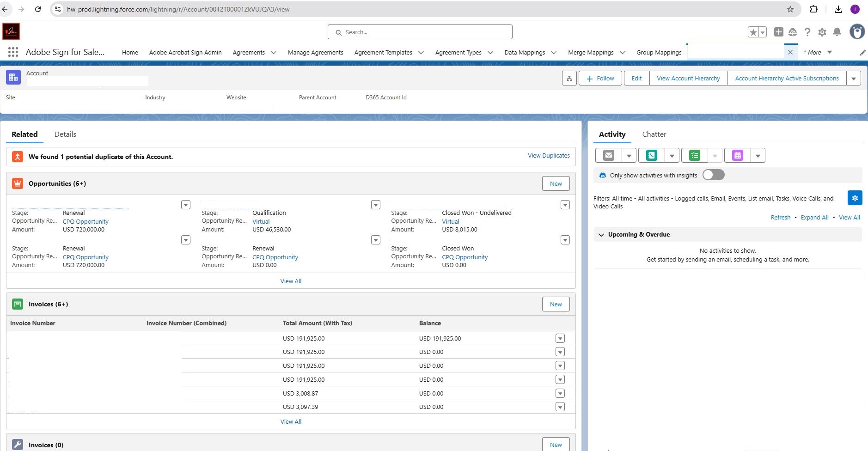Collapse the Upcoming & Overdue section
The height and width of the screenshot is (451, 868).
pos(601,235)
